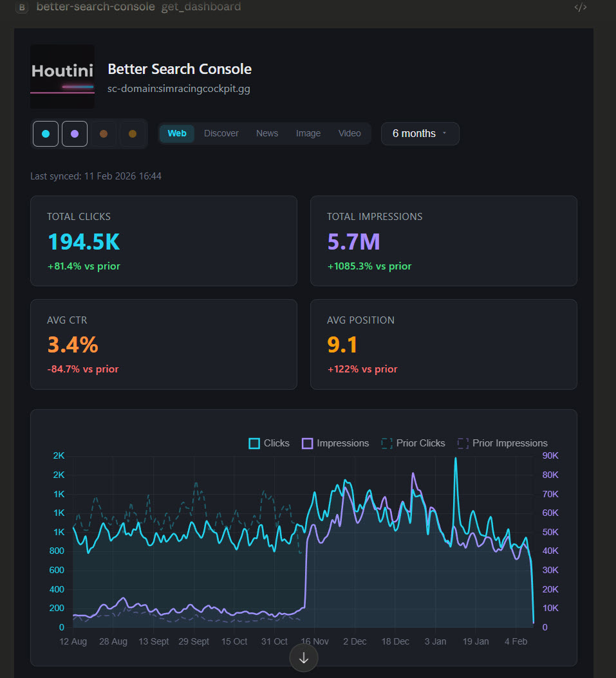This screenshot has width=616, height=678.
Task: Toggle the purple Impressions metric dot
Action: pos(75,133)
